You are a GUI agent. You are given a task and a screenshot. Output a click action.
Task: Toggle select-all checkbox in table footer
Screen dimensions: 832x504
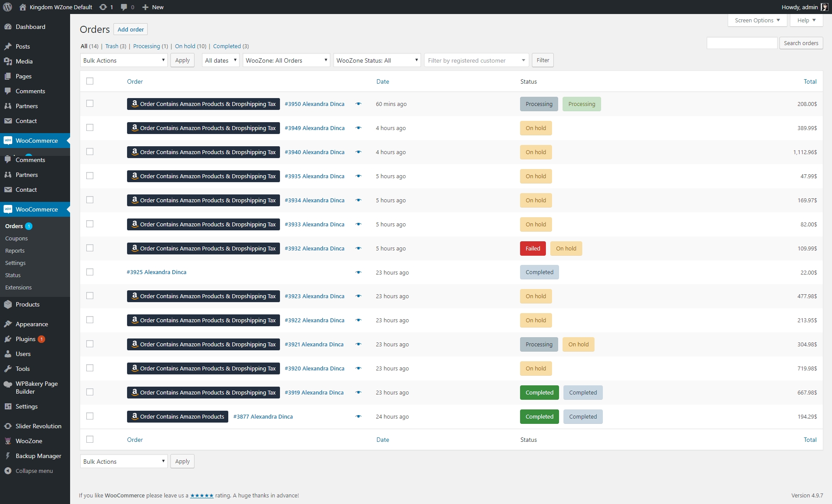[x=90, y=439]
